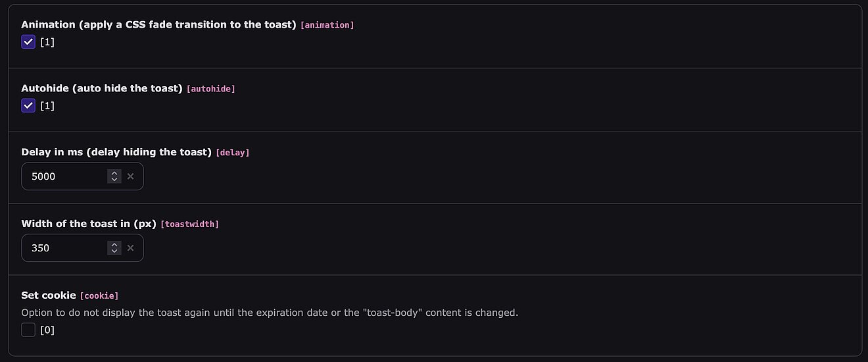Click the [cookie] parameter tag
Viewport: 868px width, 362px height.
99,296
